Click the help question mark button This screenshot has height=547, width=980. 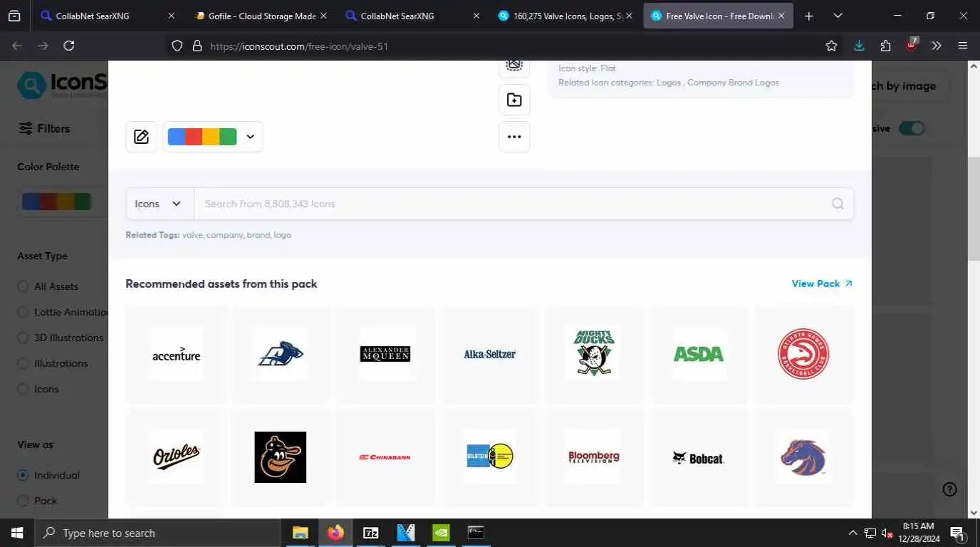coord(949,489)
